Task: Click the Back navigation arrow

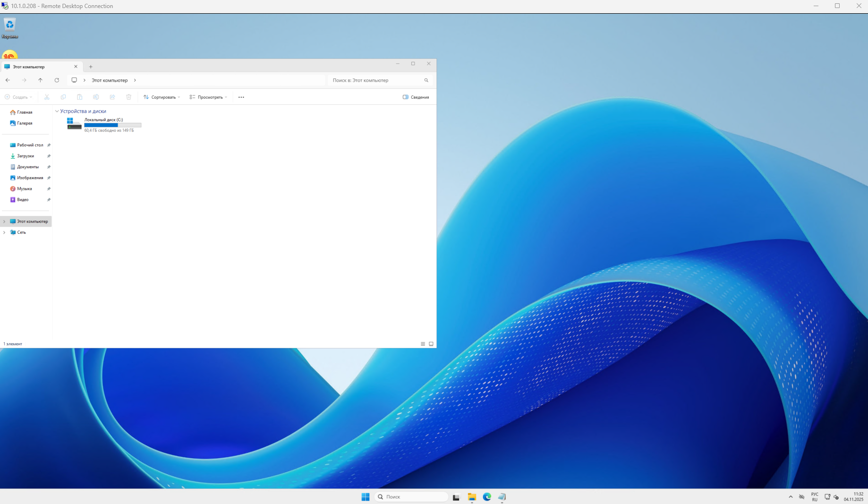Action: pos(8,80)
